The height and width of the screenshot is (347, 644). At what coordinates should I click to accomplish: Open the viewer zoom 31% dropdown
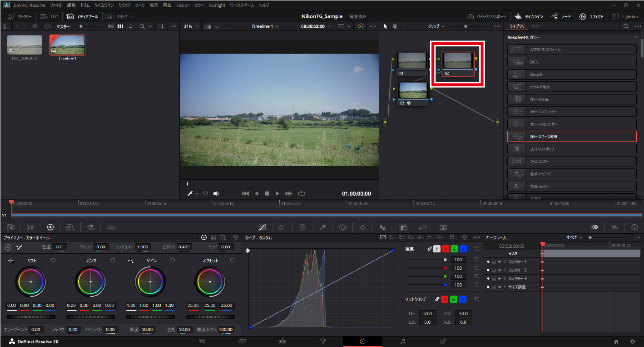click(x=191, y=26)
